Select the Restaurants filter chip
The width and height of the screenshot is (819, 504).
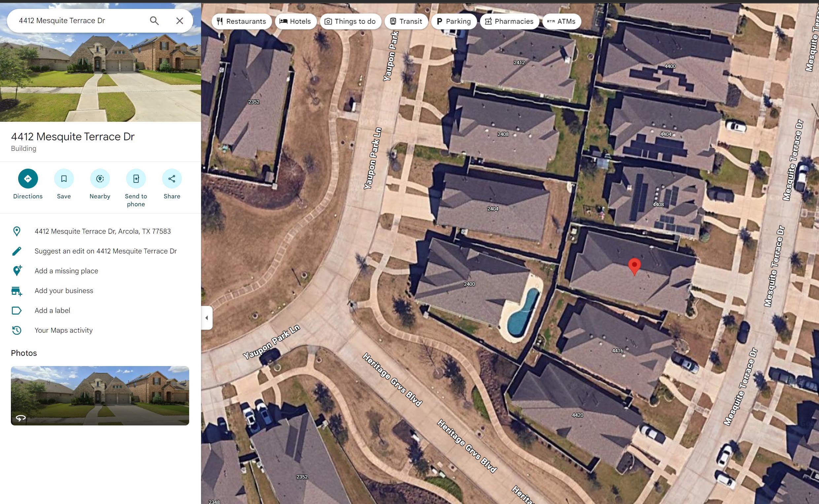pyautogui.click(x=241, y=21)
